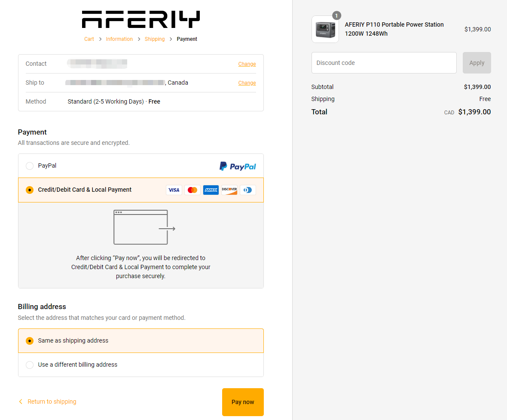Click the Visa card icon
The image size is (507, 420).
(174, 190)
